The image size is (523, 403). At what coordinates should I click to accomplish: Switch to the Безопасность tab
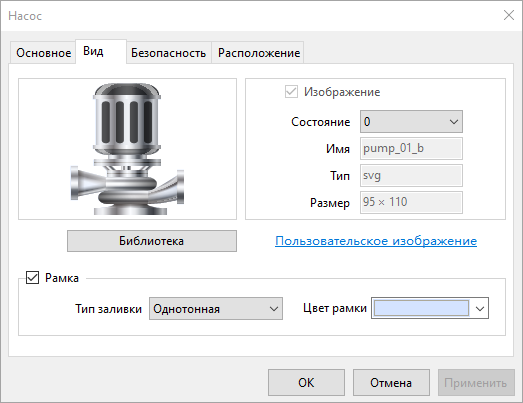[x=168, y=53]
